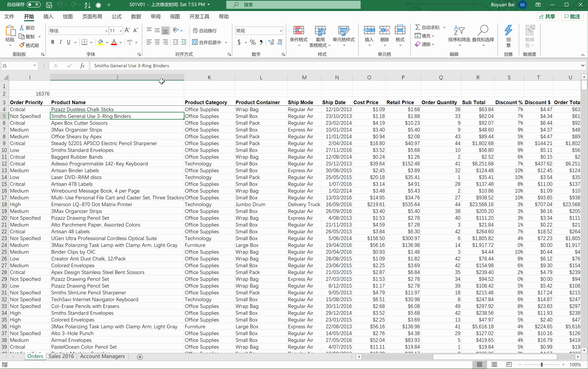Open the File menu tab
Screen dimensions: 588x369
tap(9, 17)
